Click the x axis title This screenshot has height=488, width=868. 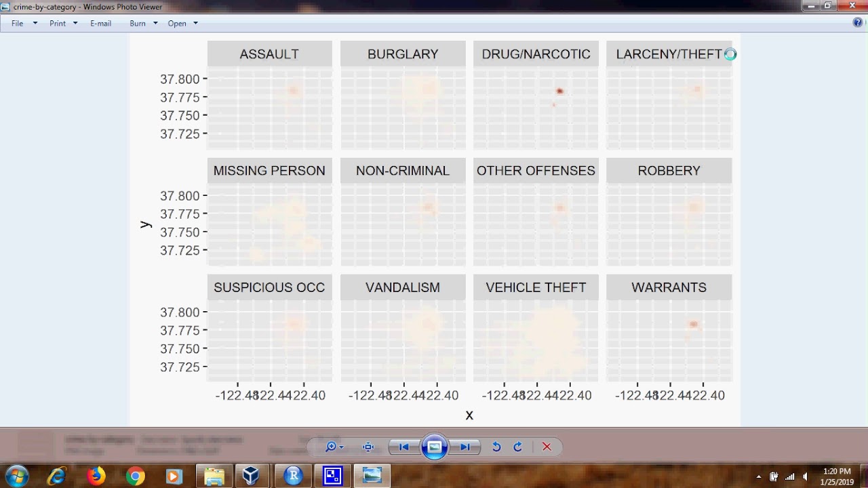(x=469, y=415)
